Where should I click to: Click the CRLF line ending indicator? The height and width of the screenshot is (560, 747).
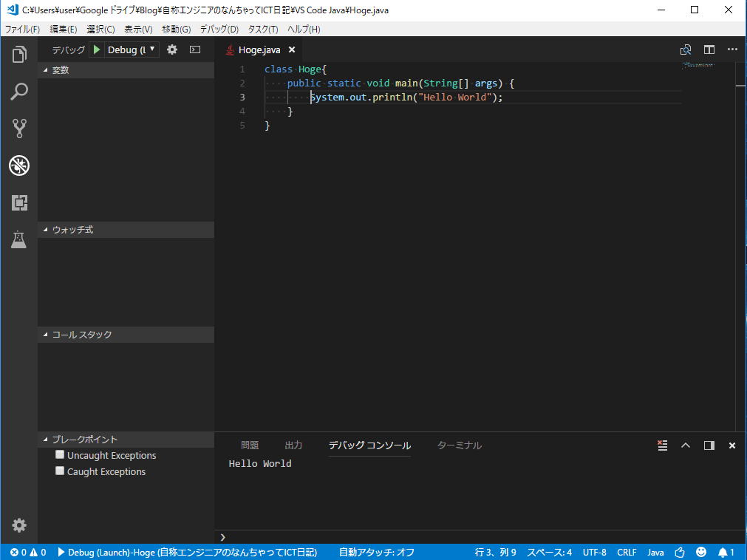coord(627,552)
